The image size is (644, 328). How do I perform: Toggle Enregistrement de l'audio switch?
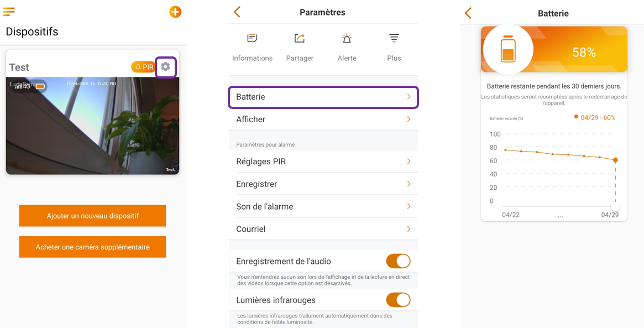click(398, 261)
